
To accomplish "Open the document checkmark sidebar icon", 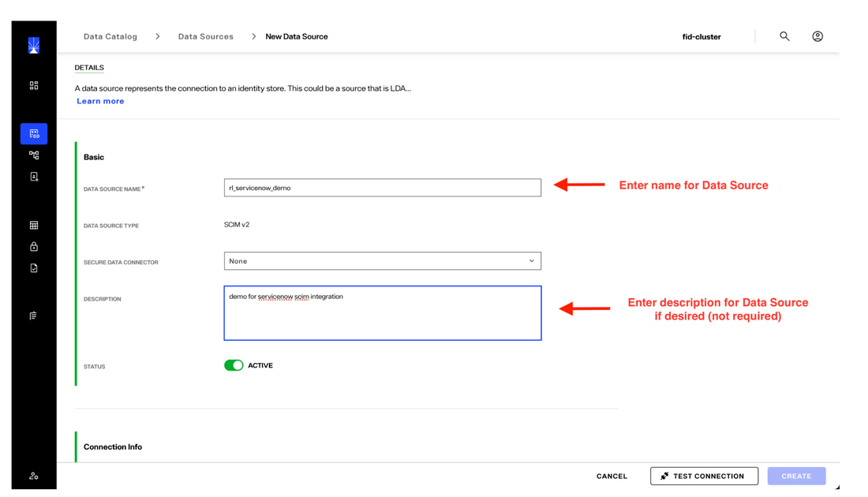I will tap(34, 268).
